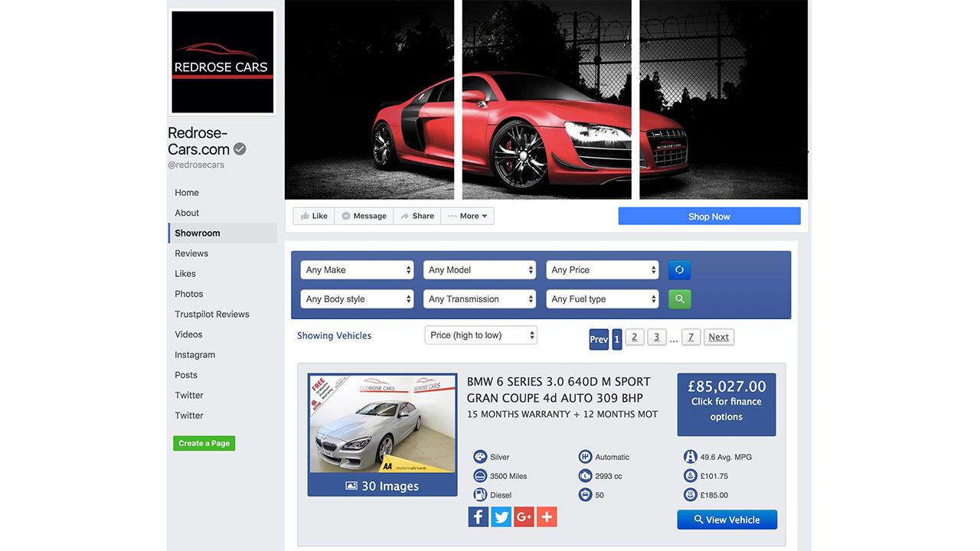Open Instagram in the sidebar
Viewport: 980px width, 551px height.
[x=195, y=355]
